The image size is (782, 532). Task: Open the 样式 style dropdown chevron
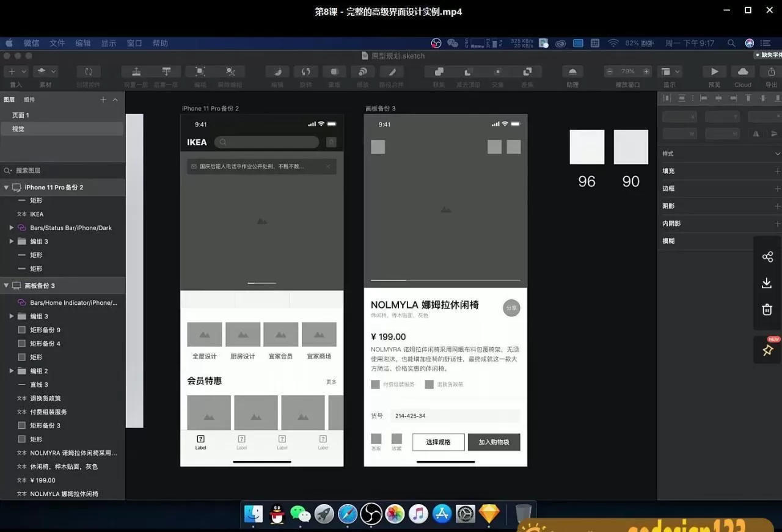point(777,154)
